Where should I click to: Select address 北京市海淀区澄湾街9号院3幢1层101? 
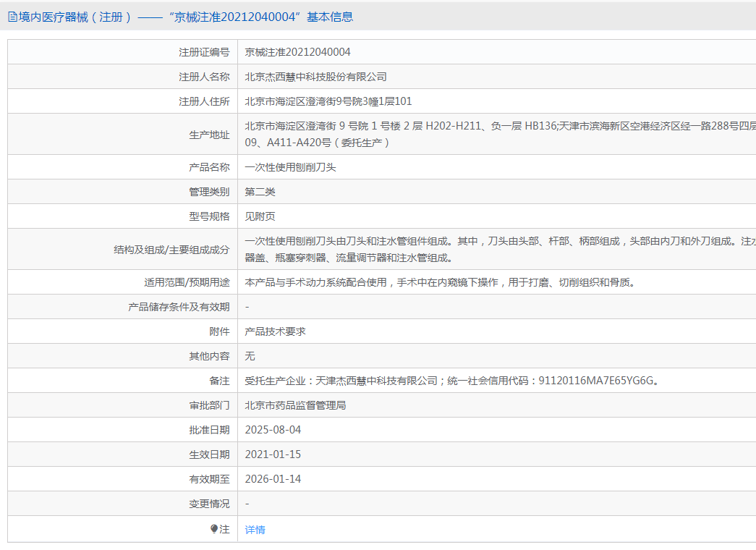click(328, 101)
